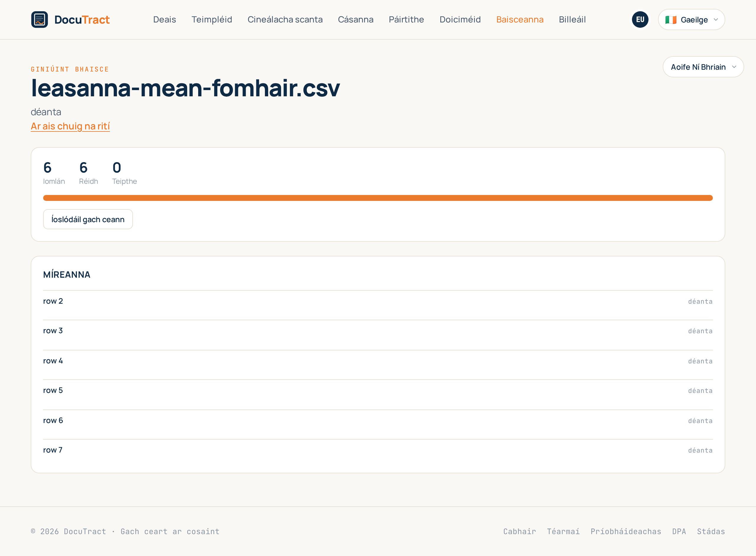Click the Irish flag icon
The height and width of the screenshot is (556, 756).
click(671, 20)
